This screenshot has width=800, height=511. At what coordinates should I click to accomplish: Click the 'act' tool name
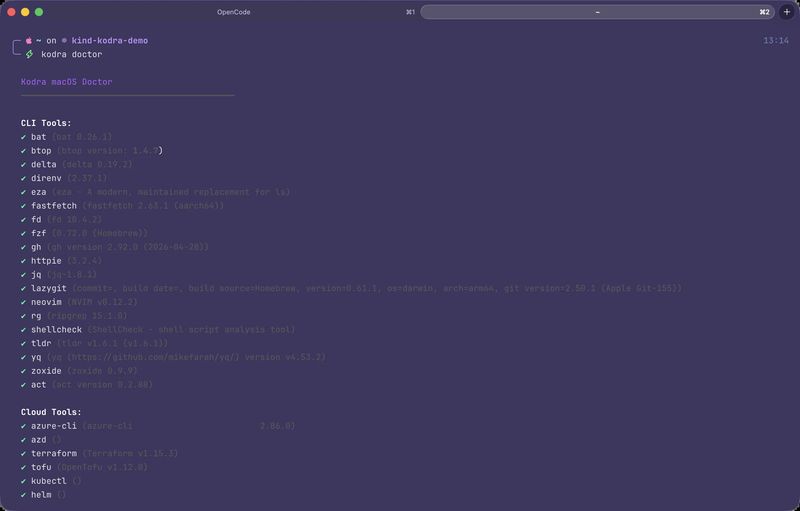point(38,385)
